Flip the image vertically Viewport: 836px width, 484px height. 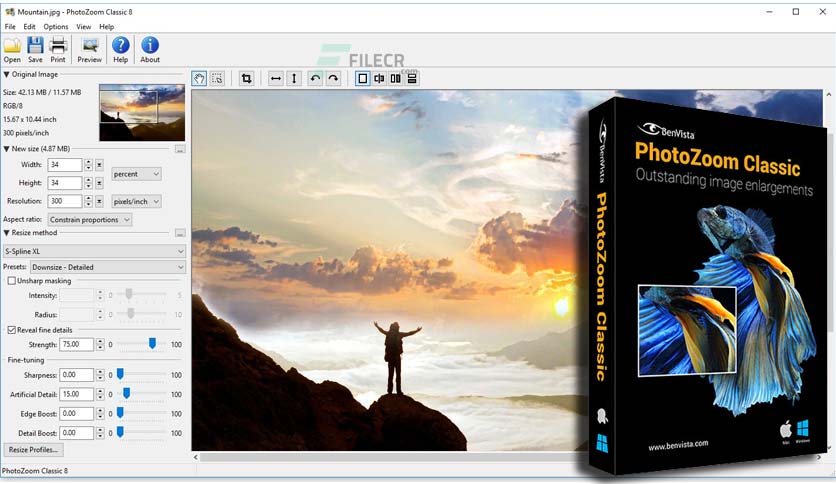[294, 79]
